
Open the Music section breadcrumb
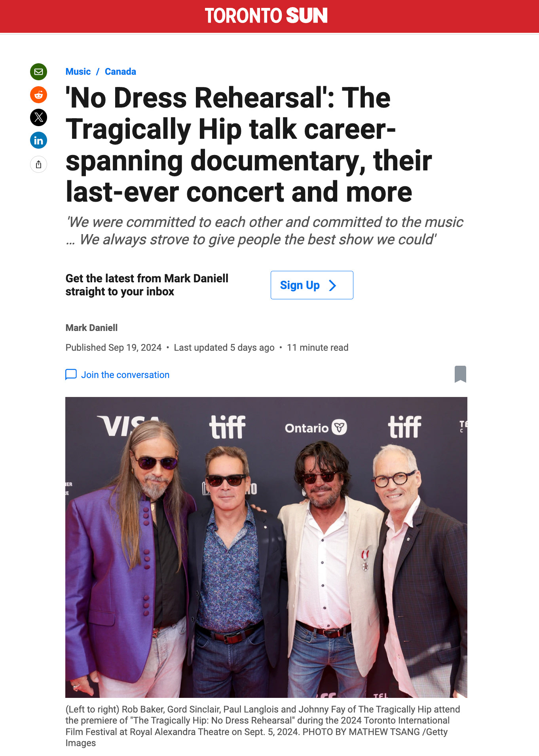pos(78,72)
